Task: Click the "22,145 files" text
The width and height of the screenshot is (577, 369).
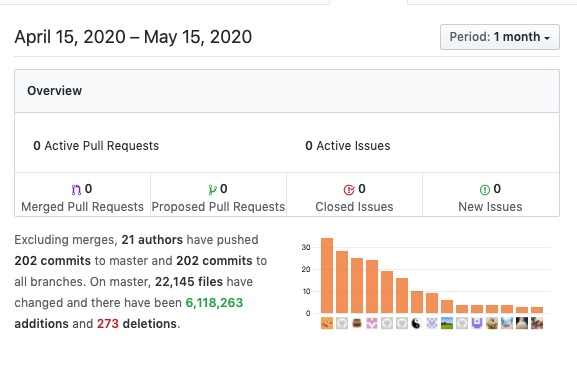Action: pos(189,282)
